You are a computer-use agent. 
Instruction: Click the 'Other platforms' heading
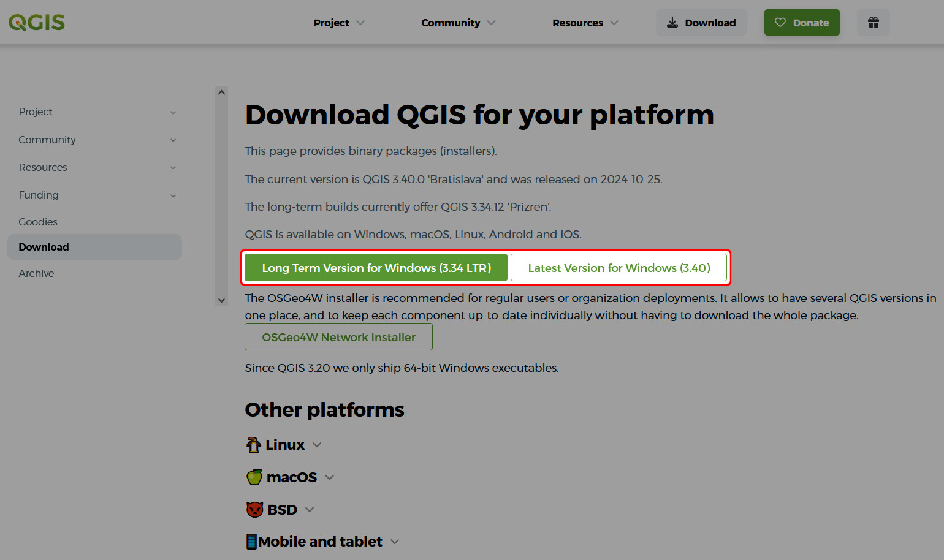point(324,409)
